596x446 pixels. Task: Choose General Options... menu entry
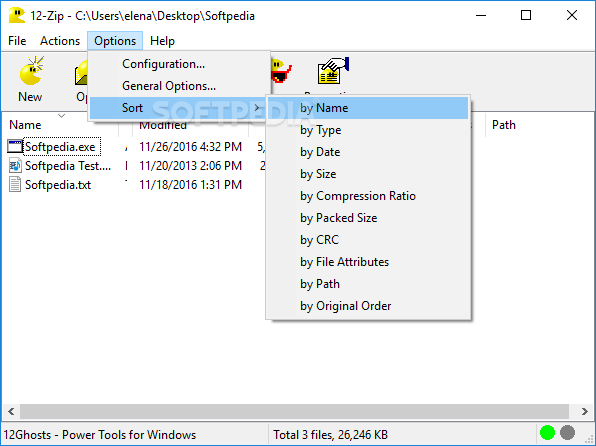[180, 86]
